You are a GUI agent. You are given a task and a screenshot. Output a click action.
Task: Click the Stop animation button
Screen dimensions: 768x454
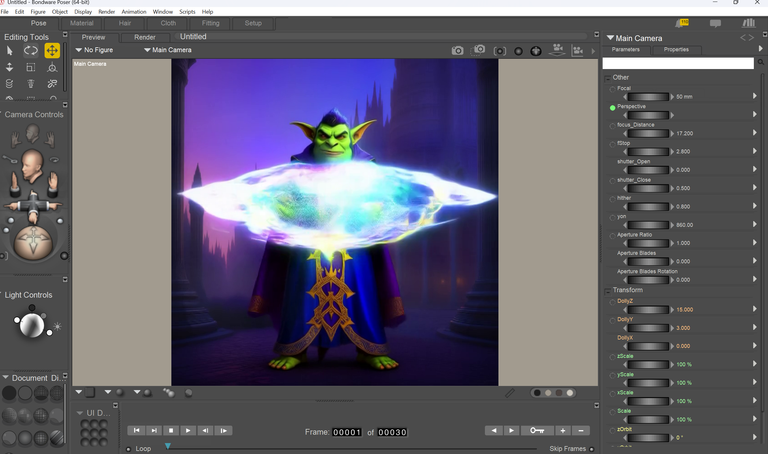171,430
